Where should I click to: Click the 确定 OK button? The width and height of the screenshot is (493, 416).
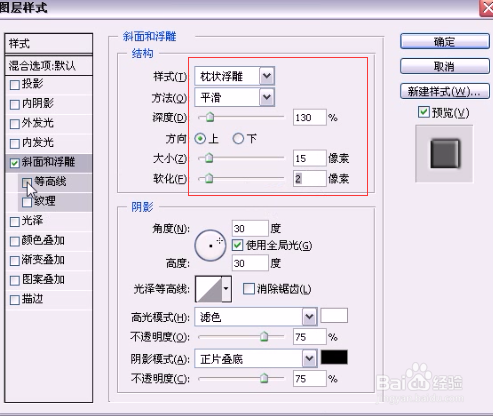[x=445, y=42]
